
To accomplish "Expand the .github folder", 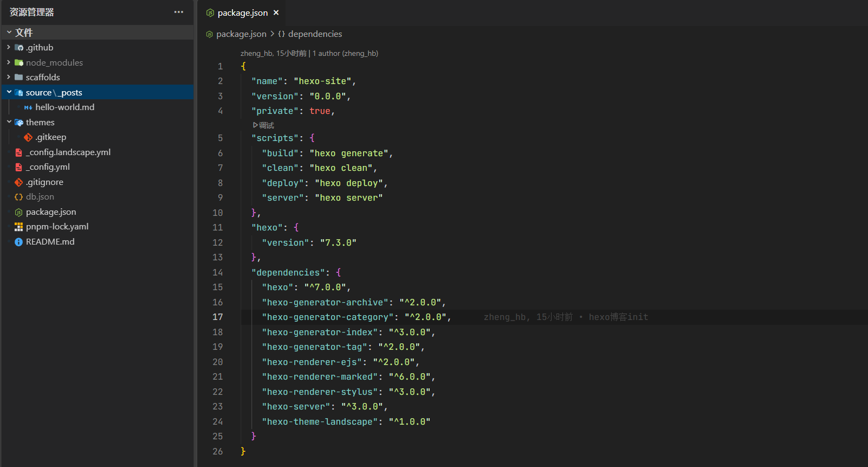I will point(9,48).
